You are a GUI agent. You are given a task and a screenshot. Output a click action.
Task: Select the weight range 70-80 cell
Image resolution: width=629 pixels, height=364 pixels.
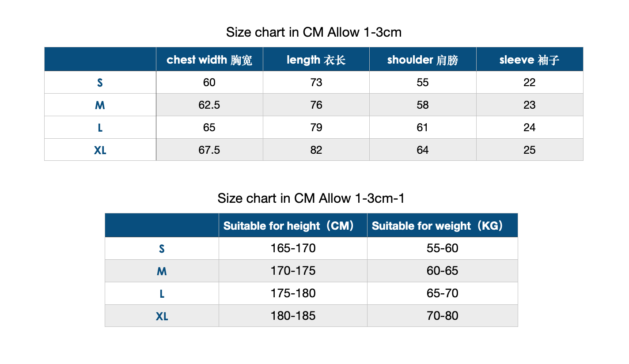pos(443,316)
